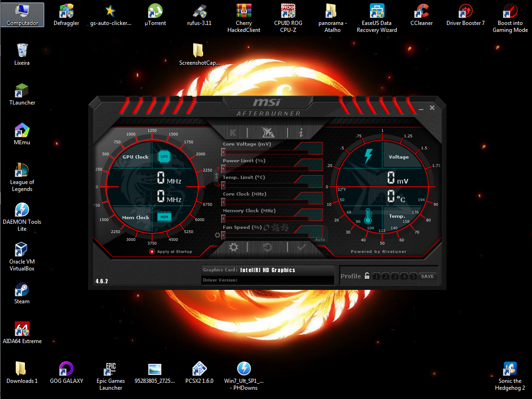Select the 95283805_2725... image file

pos(155,373)
